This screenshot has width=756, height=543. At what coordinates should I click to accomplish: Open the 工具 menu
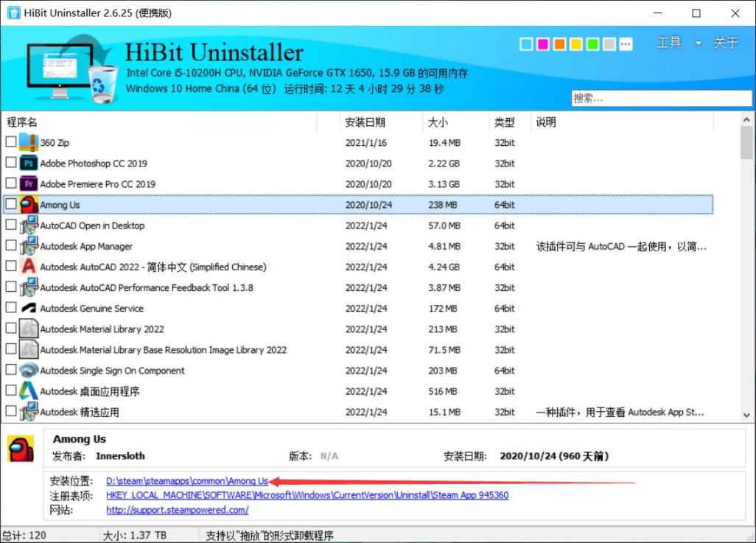(x=669, y=43)
